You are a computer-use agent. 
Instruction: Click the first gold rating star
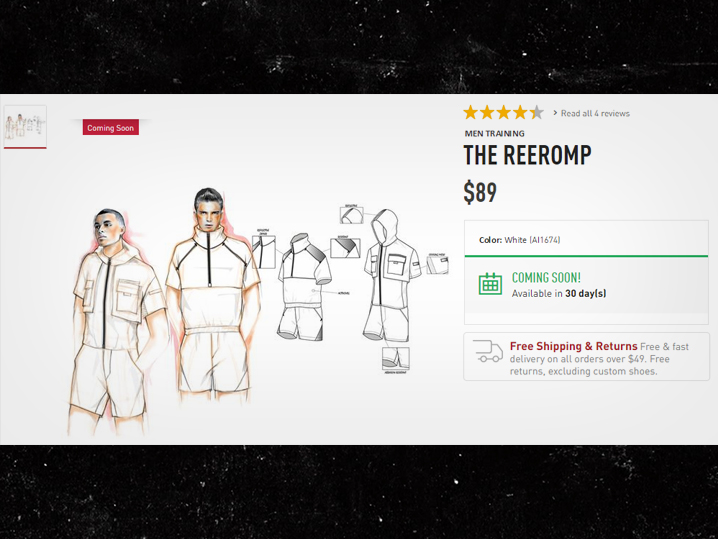click(x=471, y=112)
